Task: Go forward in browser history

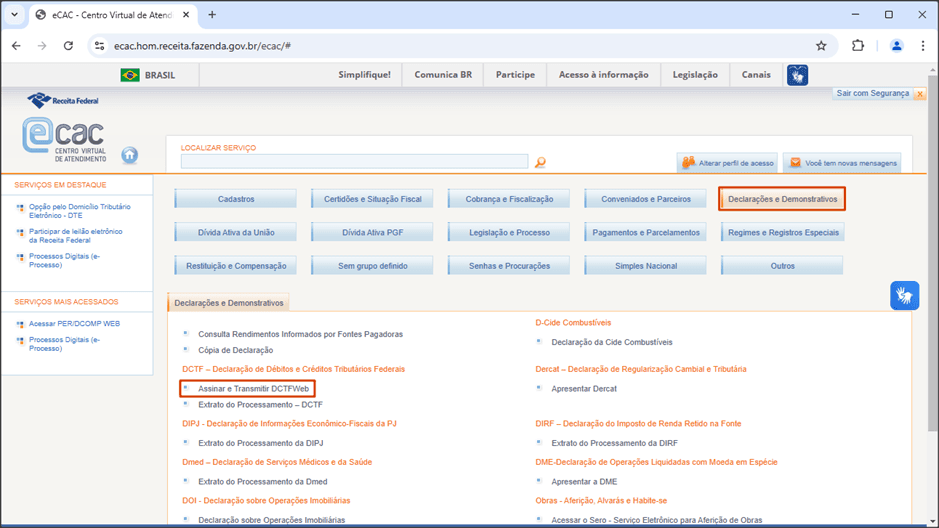Action: (42, 46)
